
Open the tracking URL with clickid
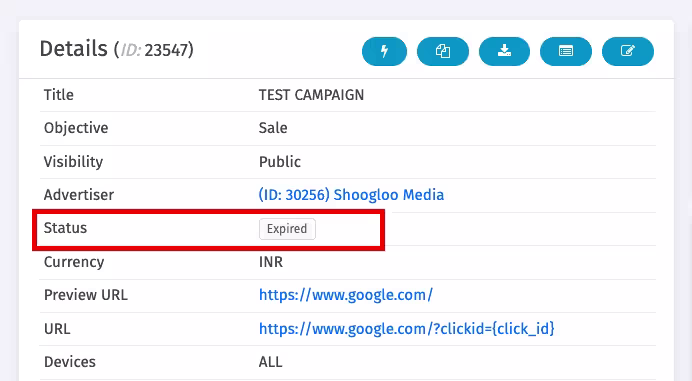pyautogui.click(x=406, y=328)
